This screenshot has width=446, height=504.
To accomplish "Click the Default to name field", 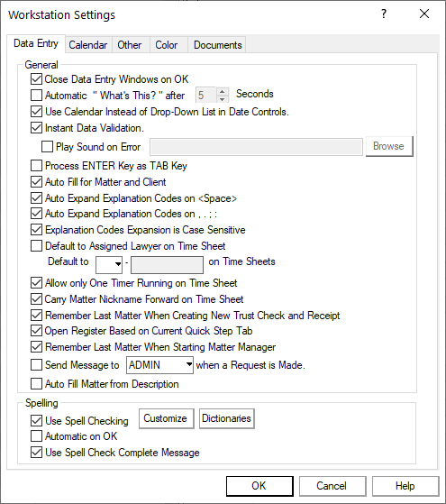I will [x=167, y=264].
